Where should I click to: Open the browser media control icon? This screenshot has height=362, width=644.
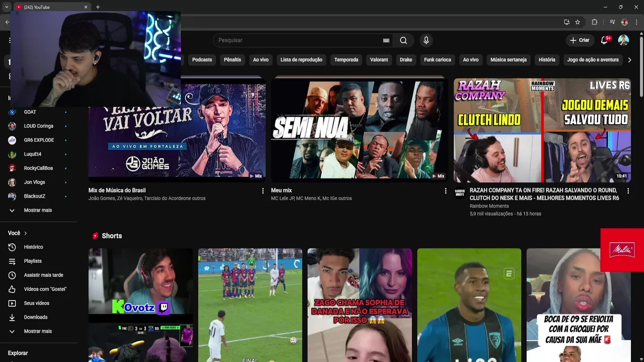pos(612,22)
